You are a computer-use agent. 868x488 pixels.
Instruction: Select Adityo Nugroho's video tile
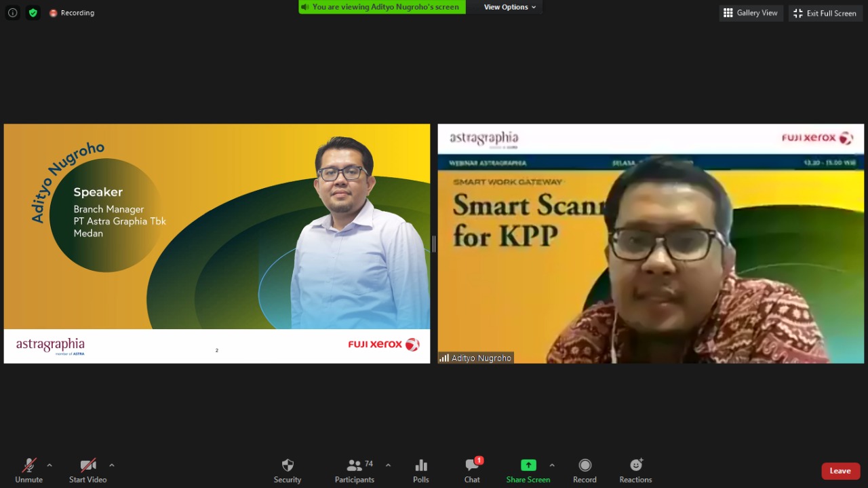[x=651, y=244]
